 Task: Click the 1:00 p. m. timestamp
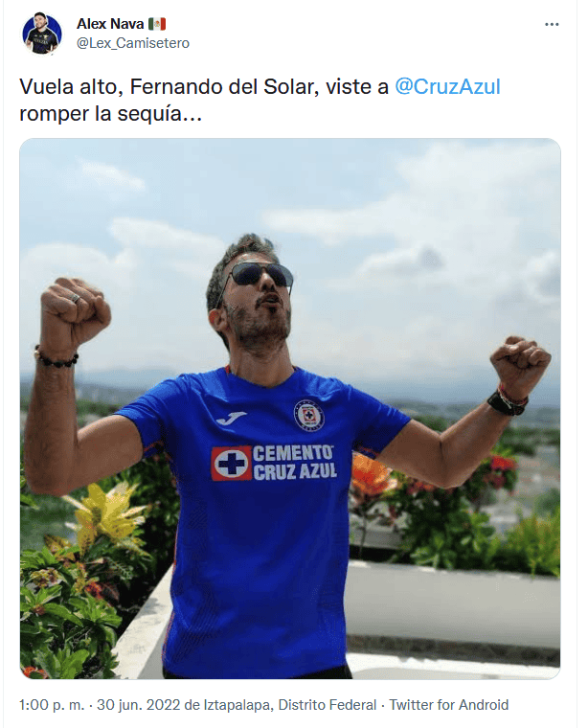coord(52,705)
